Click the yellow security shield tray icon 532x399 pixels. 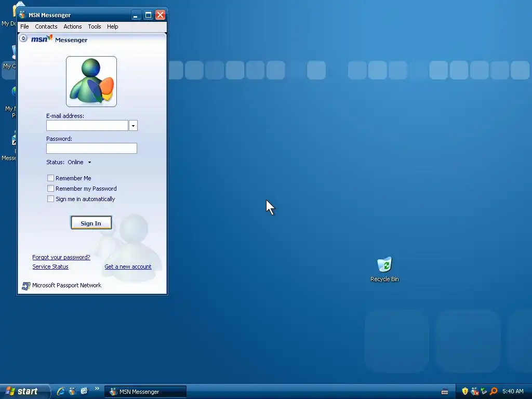coord(465,391)
